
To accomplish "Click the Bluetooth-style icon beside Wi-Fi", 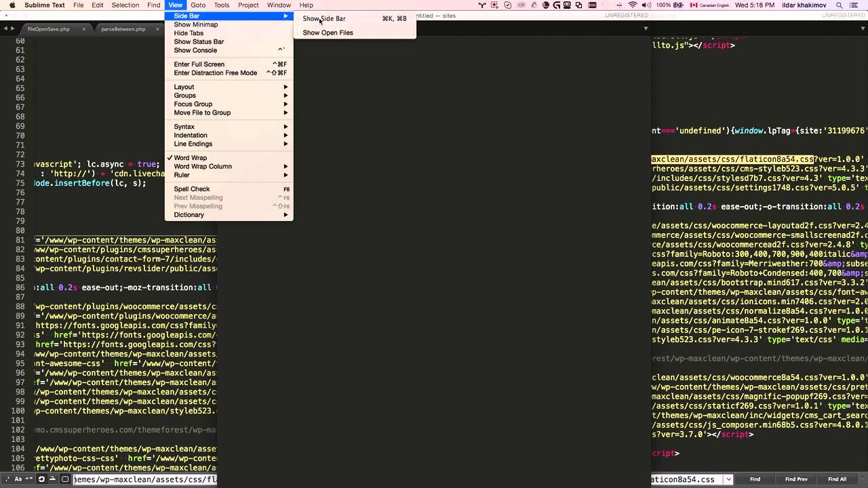I will 619,5.
